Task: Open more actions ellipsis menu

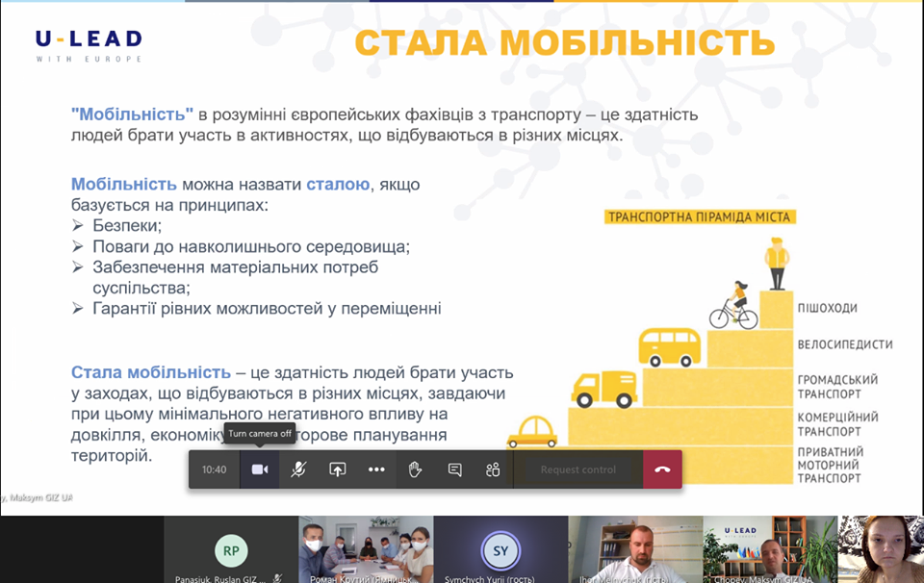Action: [376, 469]
